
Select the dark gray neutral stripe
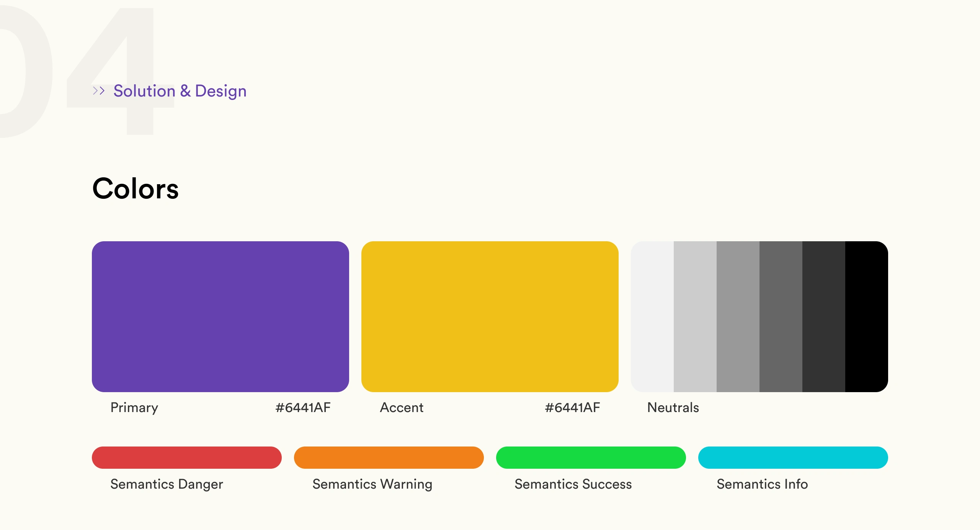[781, 316]
